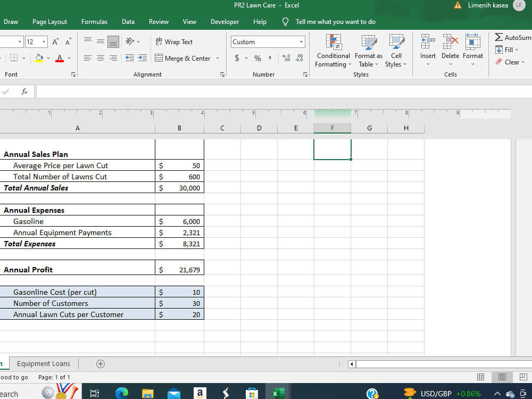The width and height of the screenshot is (532, 399).
Task: Apply the red font color
Action: [60, 59]
